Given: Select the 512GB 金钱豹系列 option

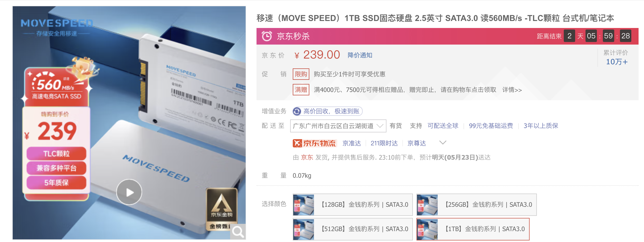Looking at the screenshot, I should point(353,229).
